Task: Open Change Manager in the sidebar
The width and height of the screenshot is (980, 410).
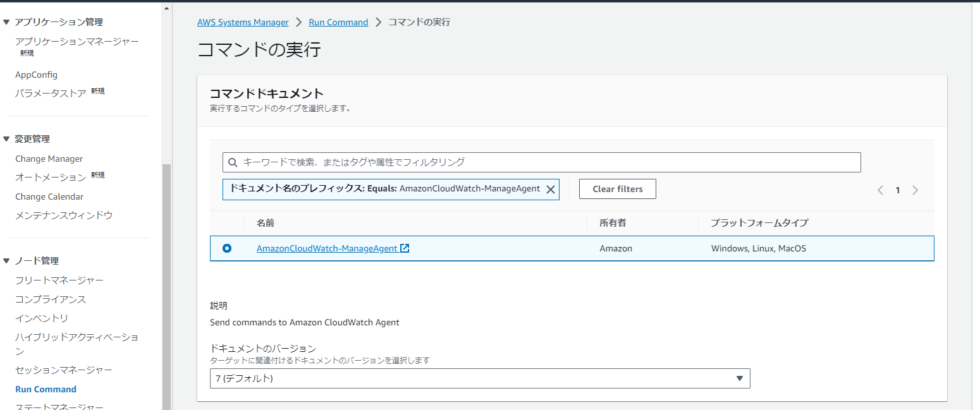Action: click(x=49, y=159)
